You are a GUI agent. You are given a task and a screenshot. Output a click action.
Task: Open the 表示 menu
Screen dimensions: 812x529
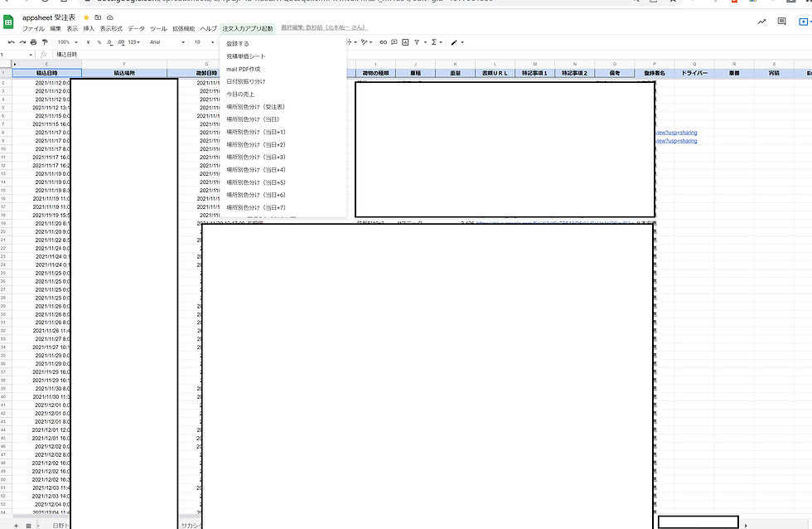73,28
